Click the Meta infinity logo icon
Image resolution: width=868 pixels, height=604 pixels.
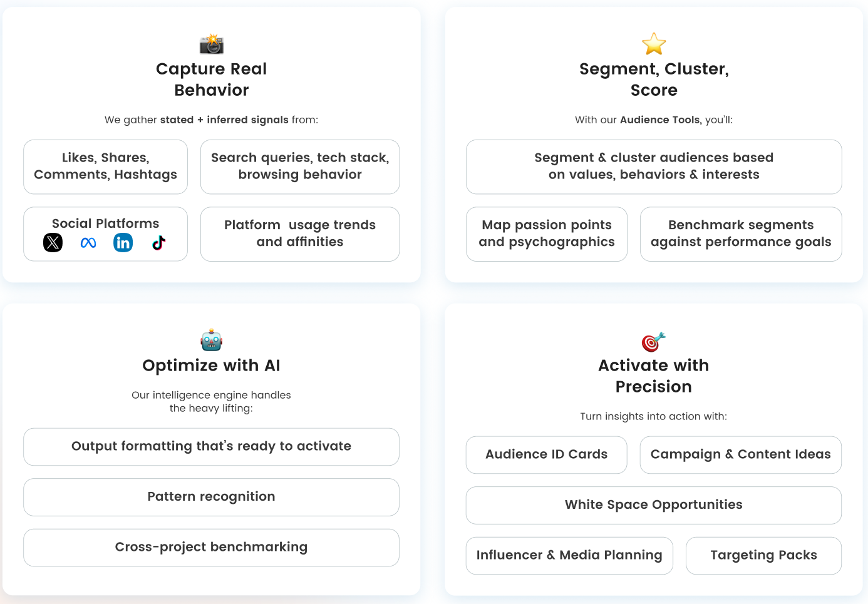tap(88, 243)
